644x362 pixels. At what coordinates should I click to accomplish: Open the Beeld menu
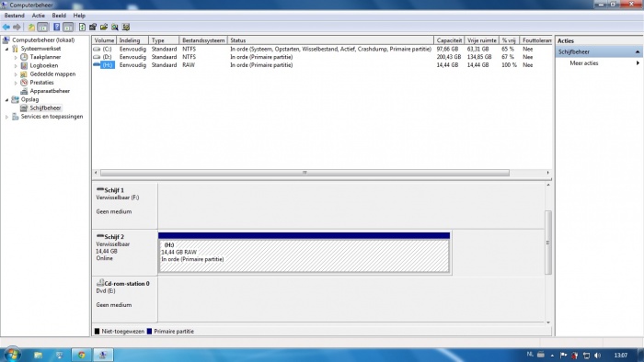tap(59, 16)
